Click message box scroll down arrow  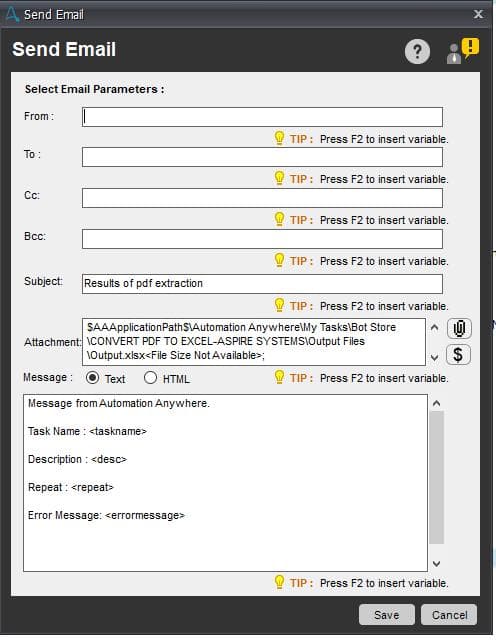[x=437, y=564]
